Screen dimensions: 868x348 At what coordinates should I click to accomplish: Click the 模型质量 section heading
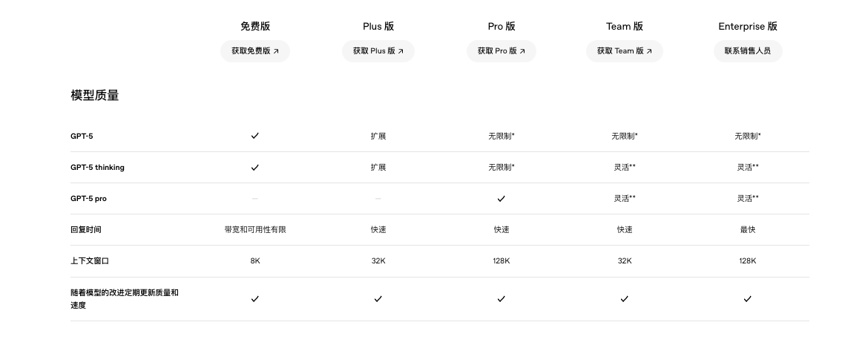[95, 96]
